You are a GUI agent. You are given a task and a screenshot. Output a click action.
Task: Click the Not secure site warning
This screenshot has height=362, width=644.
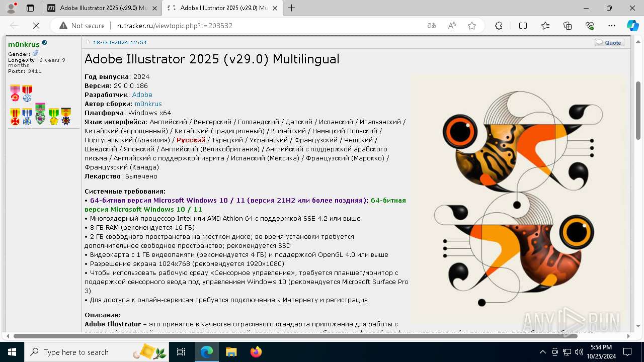click(82, 26)
